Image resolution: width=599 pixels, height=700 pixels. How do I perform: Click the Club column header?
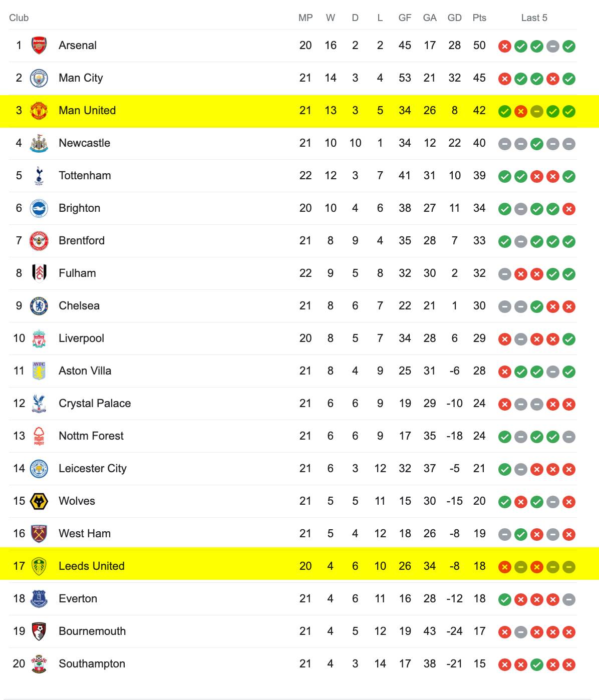pos(19,18)
